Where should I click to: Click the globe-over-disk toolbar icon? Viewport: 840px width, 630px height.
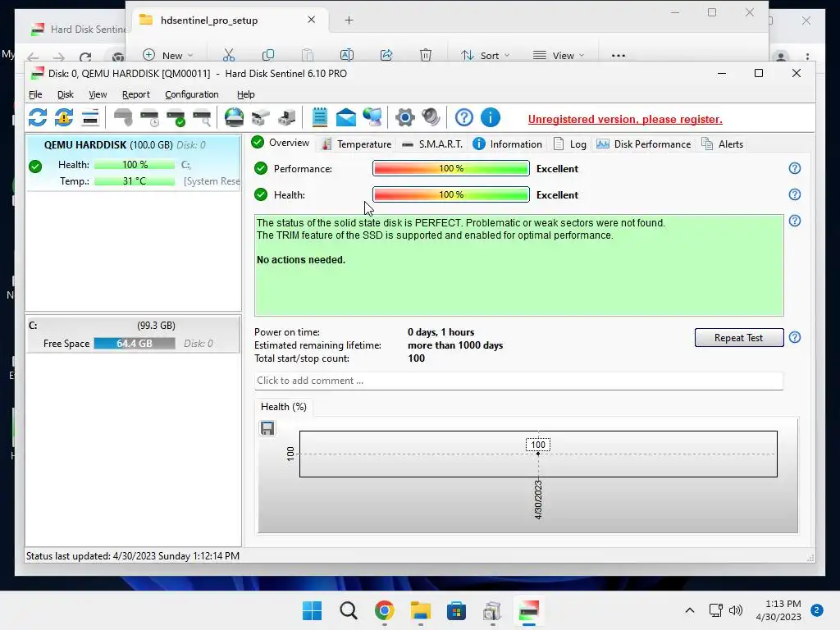(234, 117)
